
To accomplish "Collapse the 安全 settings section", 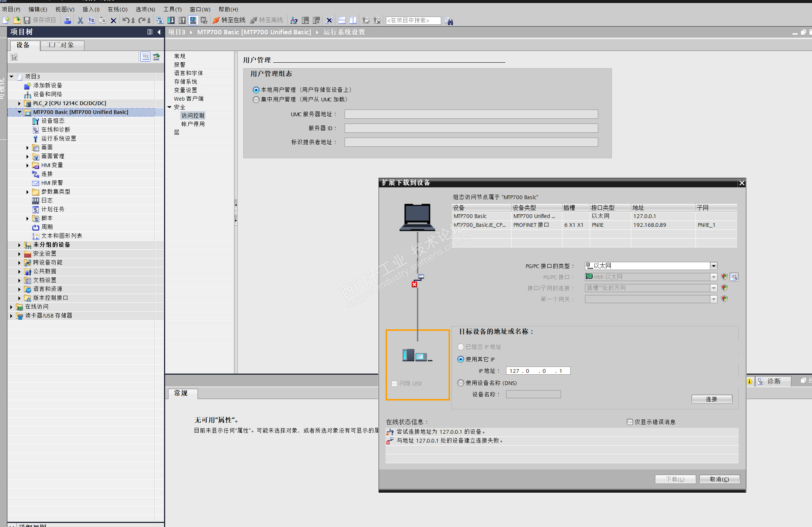I will pos(170,107).
